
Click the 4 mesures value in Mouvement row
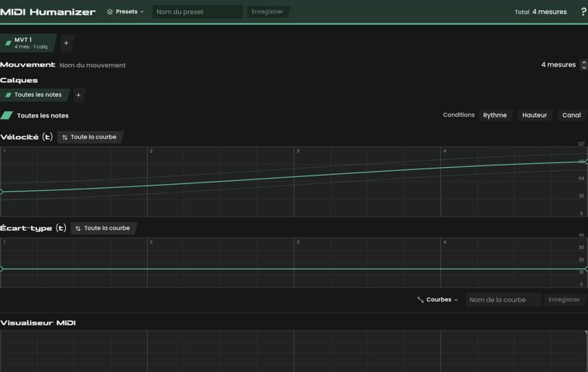pyautogui.click(x=559, y=64)
